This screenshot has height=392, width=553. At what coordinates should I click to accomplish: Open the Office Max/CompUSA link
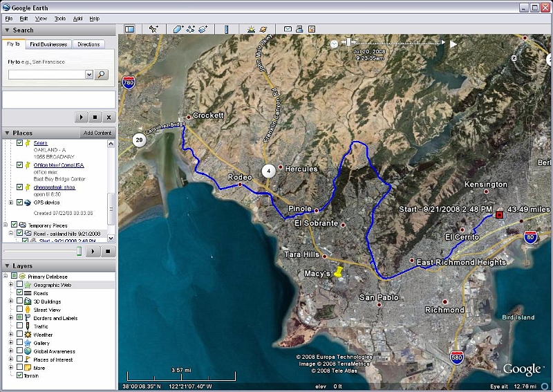point(59,165)
